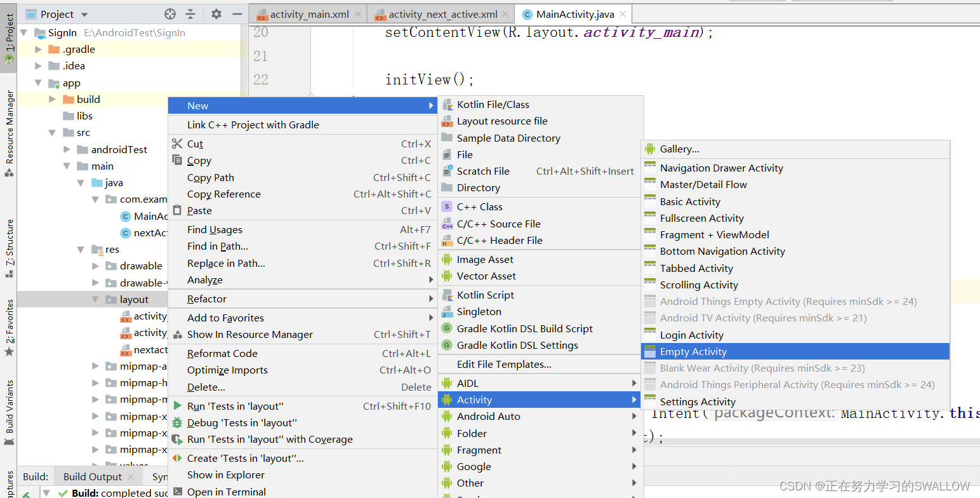Close the MainActivity.java tab

pyautogui.click(x=623, y=14)
